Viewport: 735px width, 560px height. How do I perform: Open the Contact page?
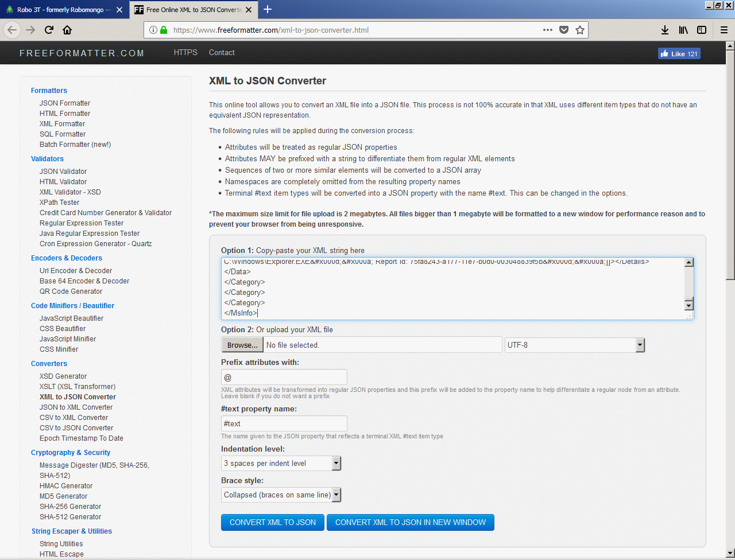(x=222, y=52)
